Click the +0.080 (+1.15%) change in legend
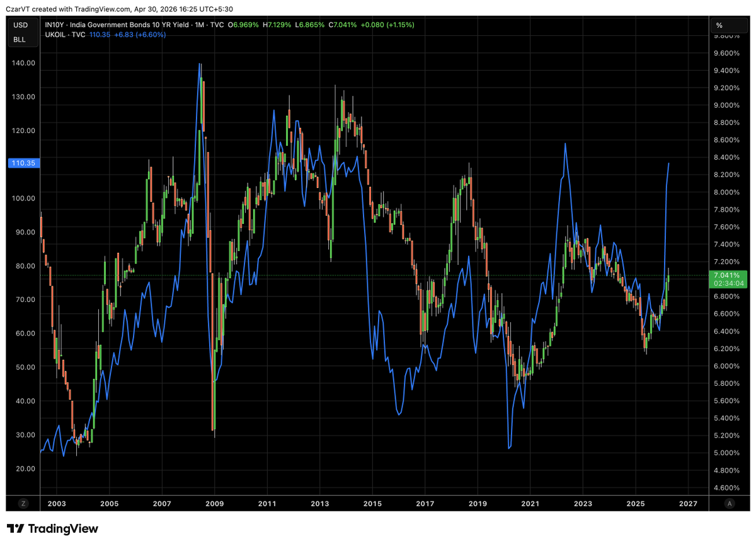756x546 pixels. coord(387,25)
